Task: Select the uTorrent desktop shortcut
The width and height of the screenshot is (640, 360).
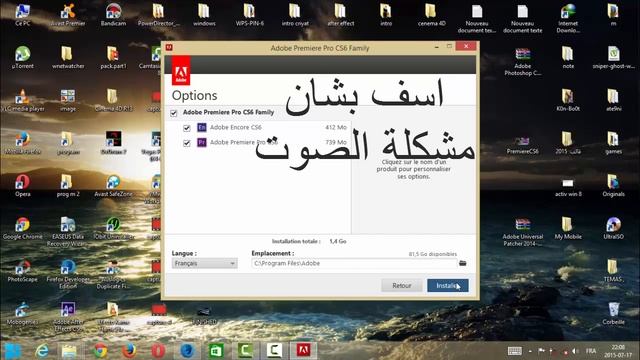Action: click(22, 58)
